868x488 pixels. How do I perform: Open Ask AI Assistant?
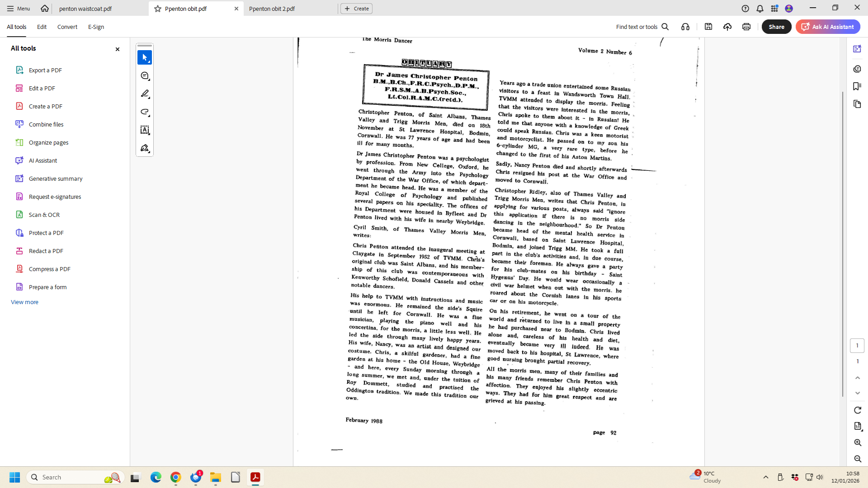point(828,27)
